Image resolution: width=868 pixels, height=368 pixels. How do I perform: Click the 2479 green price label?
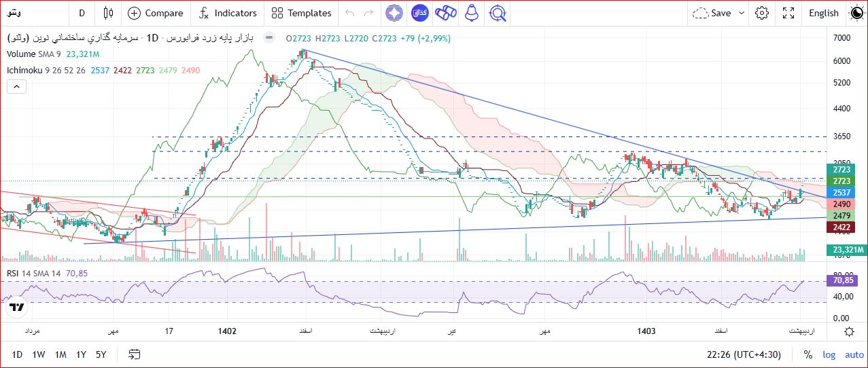[841, 215]
